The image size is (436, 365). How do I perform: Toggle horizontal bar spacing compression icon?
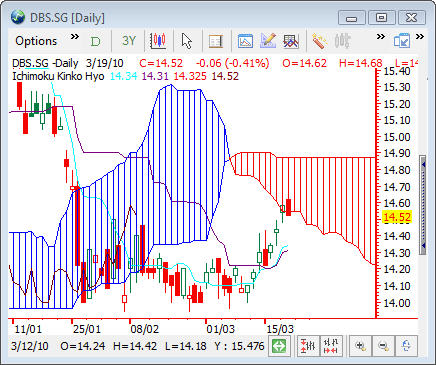(331, 346)
